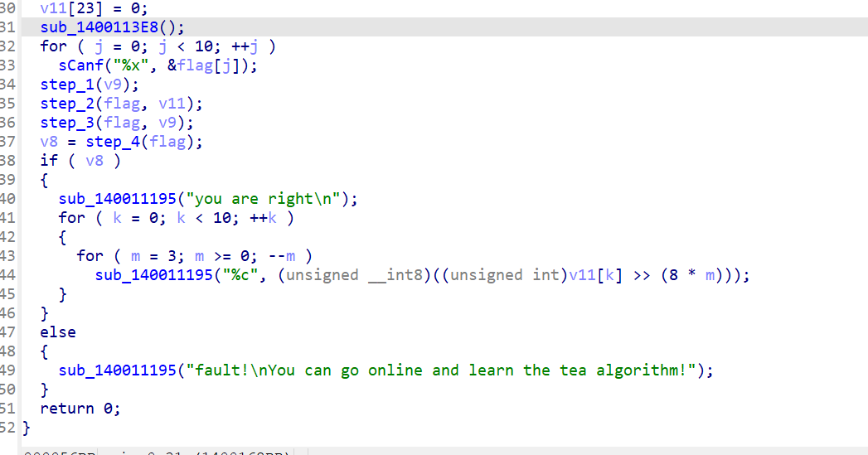This screenshot has height=455, width=868.
Task: Click the (8 * m) shift expression
Action: click(x=692, y=275)
